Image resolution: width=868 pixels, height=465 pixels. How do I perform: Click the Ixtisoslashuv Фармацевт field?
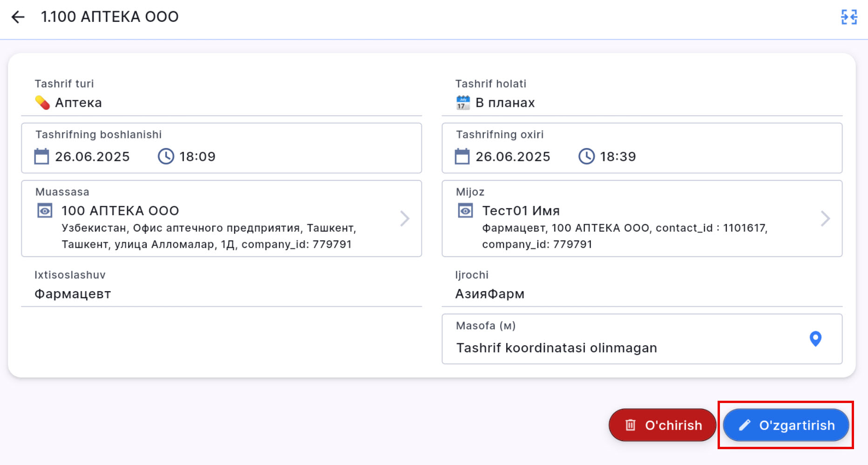pos(73,294)
